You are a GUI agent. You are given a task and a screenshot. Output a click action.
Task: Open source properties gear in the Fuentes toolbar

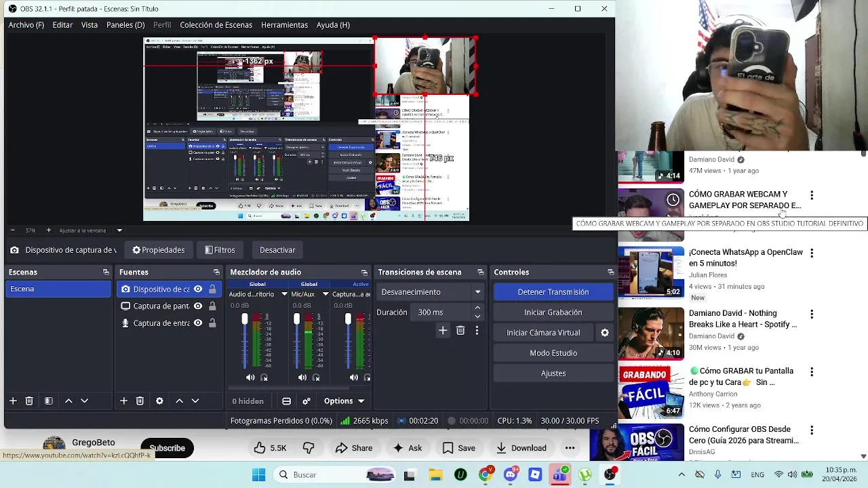[x=159, y=401]
